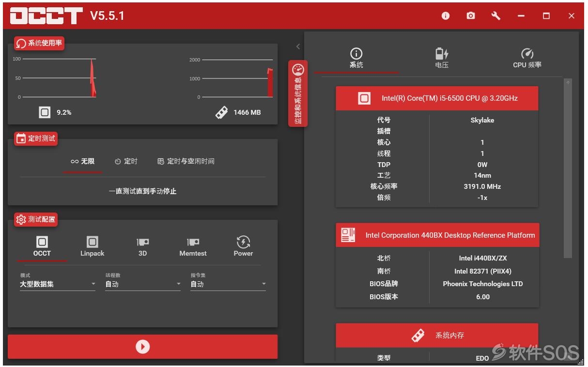
Task: Click the 倍频 -1x value
Action: 482,198
